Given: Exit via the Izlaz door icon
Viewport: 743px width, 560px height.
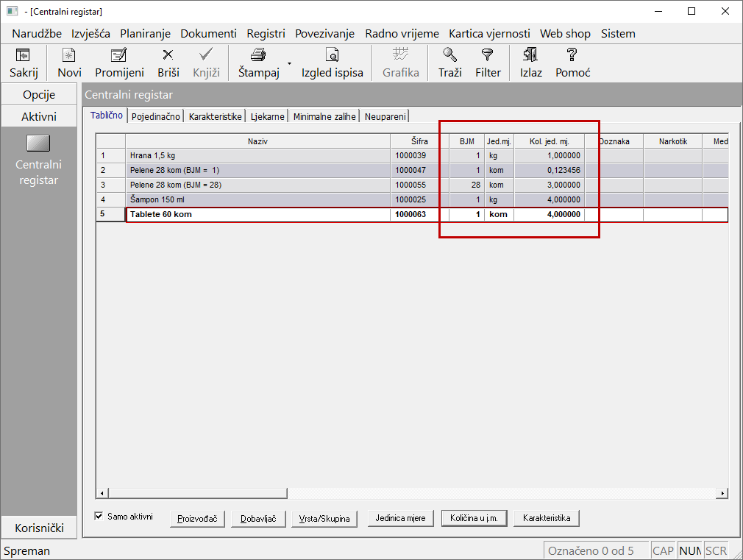Looking at the screenshot, I should pos(530,56).
